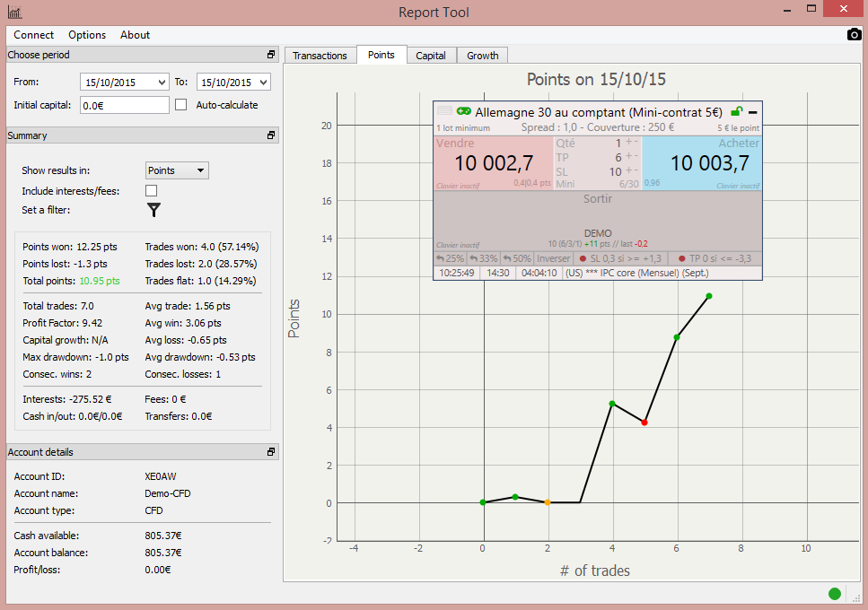Collapse trading widget with the dash icon

click(x=752, y=112)
